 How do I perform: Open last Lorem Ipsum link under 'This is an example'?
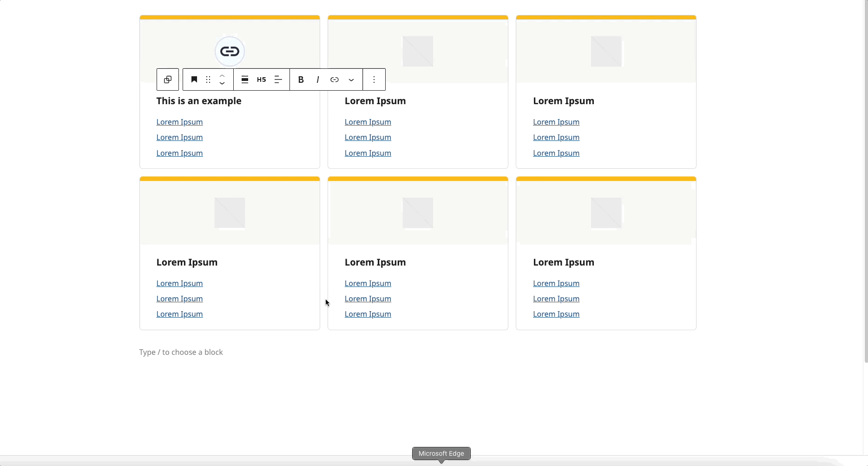pos(179,153)
